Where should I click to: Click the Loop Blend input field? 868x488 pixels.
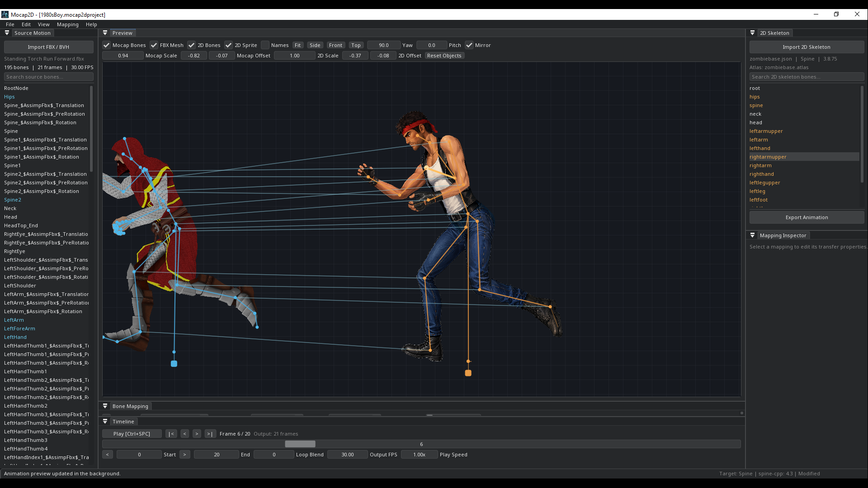(x=274, y=455)
